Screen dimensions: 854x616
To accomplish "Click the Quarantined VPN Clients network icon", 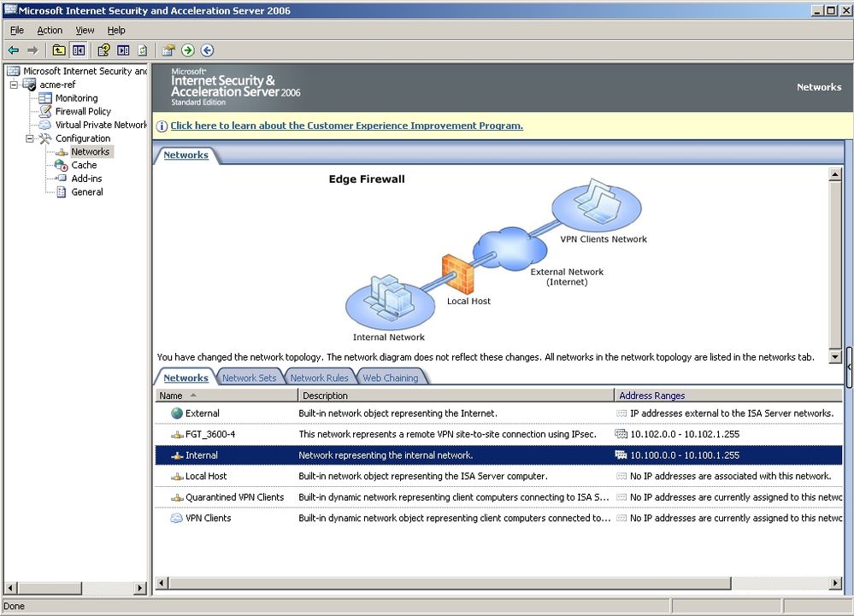I will (x=177, y=497).
